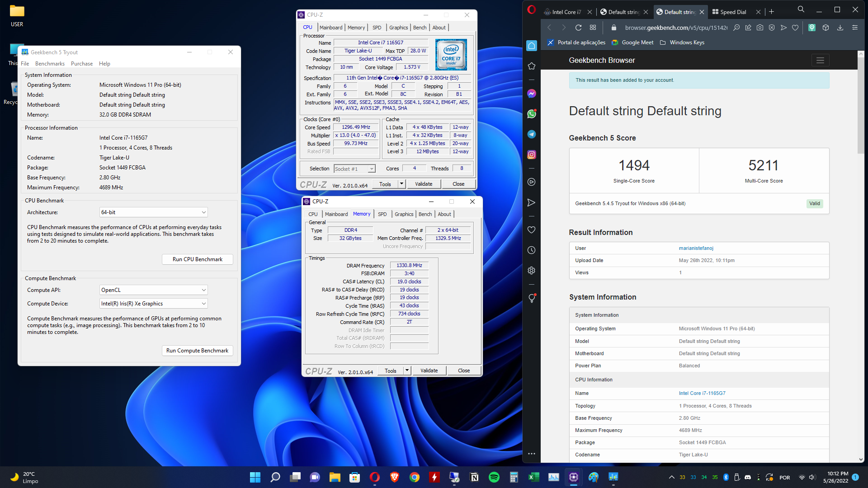The image size is (868, 488).
Task: Open Help menu in Geekbench
Action: pos(104,64)
